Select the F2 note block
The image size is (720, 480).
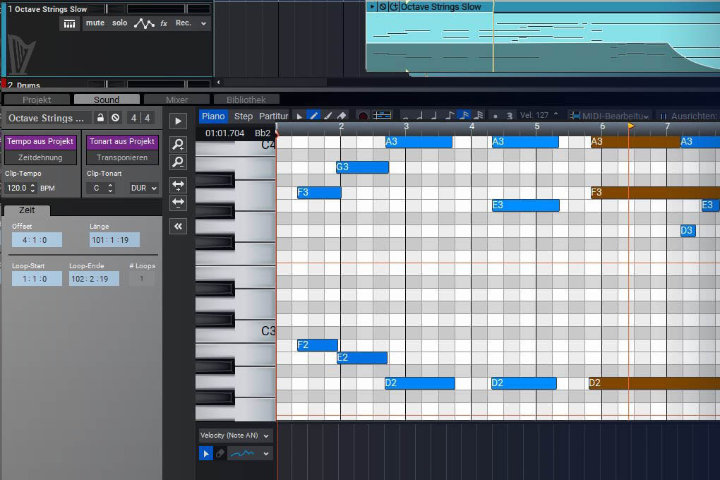(x=317, y=345)
